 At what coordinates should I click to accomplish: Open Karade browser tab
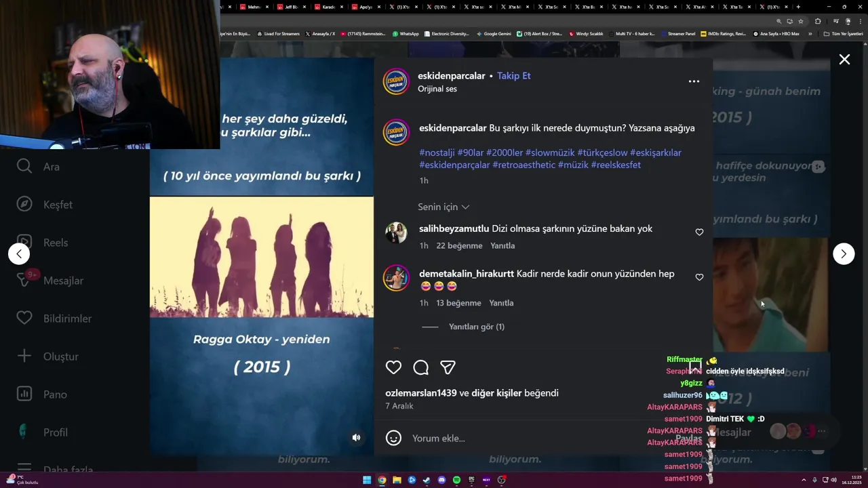pos(330,7)
